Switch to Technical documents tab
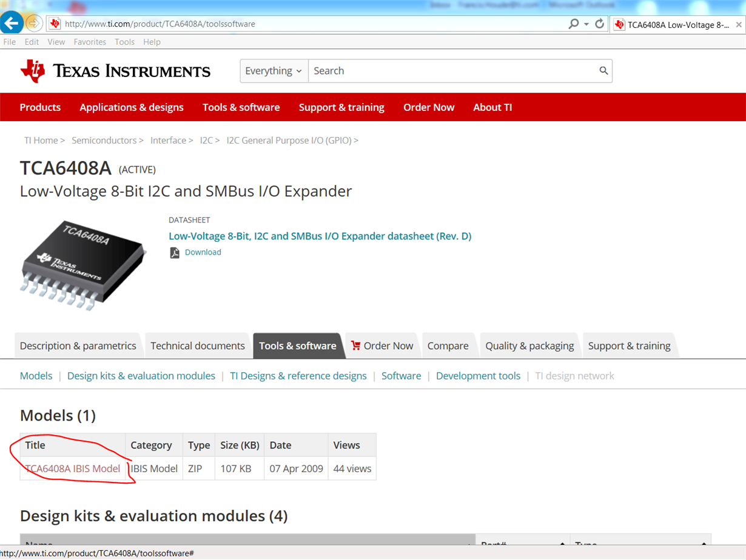Screen dimensions: 746x560 tap(198, 345)
